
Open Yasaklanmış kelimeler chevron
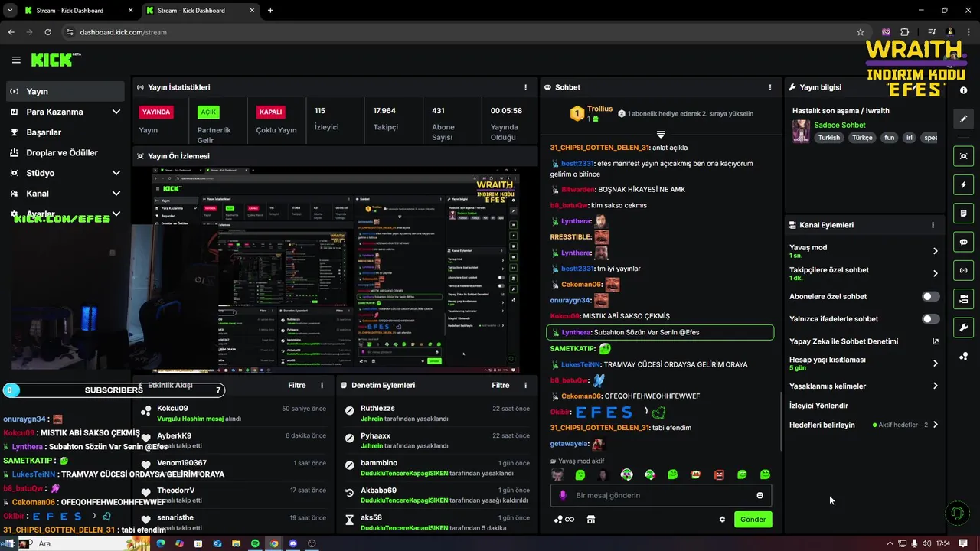click(935, 386)
